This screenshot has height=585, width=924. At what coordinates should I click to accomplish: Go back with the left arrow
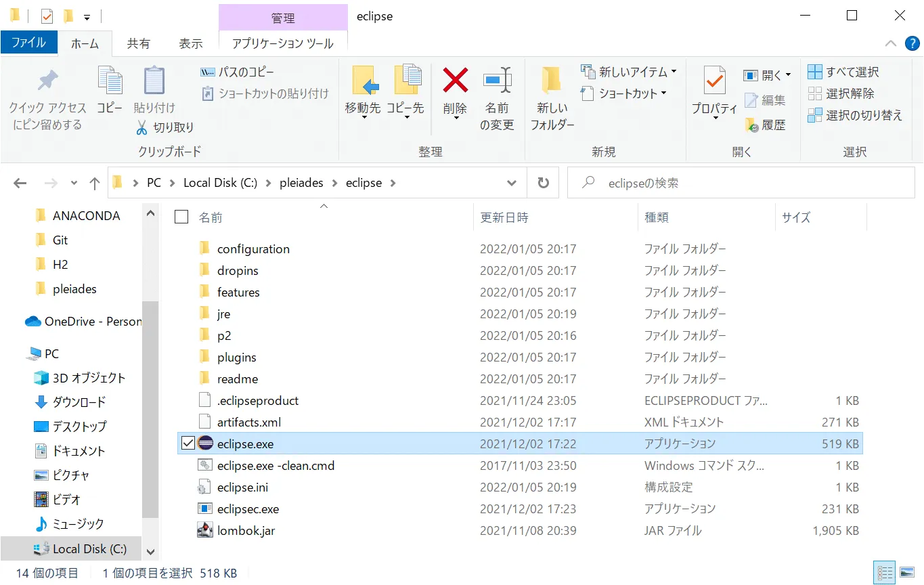point(20,183)
